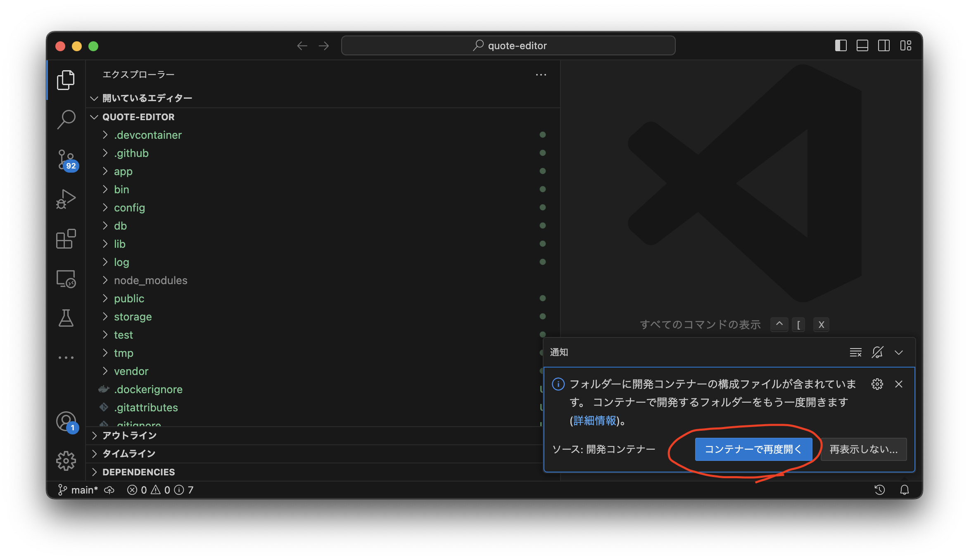Open the Testing flask icon
The width and height of the screenshot is (969, 560).
66,318
